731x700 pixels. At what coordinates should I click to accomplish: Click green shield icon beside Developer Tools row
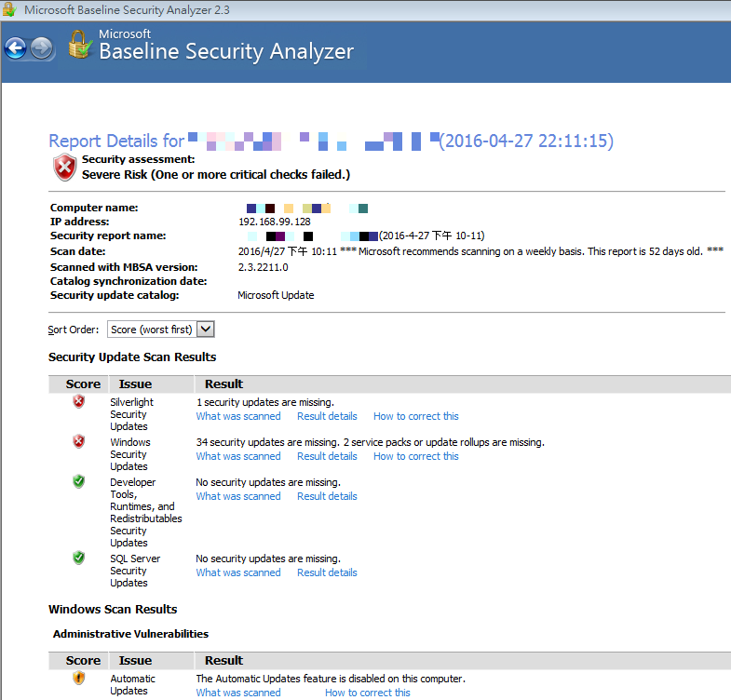click(79, 481)
